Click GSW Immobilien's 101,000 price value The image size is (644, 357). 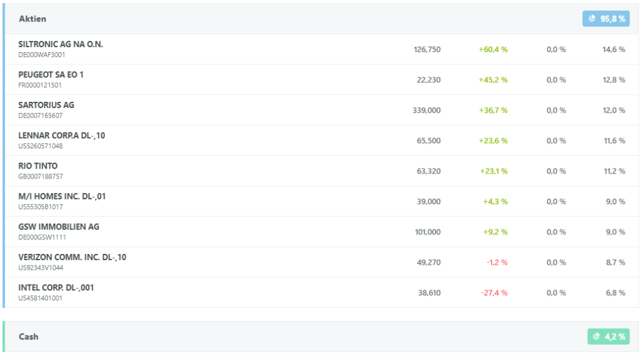pos(428,232)
